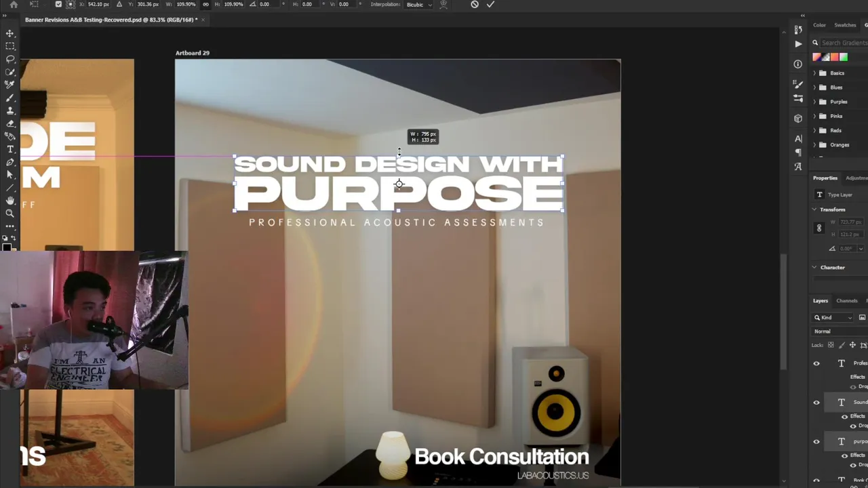This screenshot has width=868, height=488.
Task: Expand the Reds gradient folder
Action: (814, 130)
